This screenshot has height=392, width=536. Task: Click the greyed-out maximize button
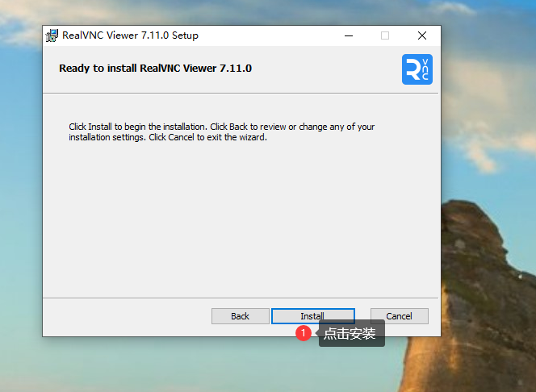click(x=385, y=35)
